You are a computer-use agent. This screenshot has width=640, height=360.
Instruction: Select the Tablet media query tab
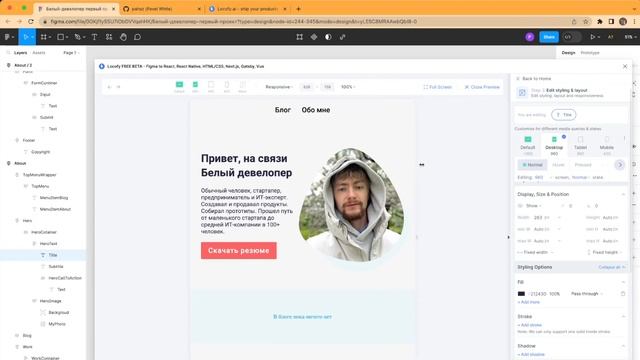pos(580,144)
